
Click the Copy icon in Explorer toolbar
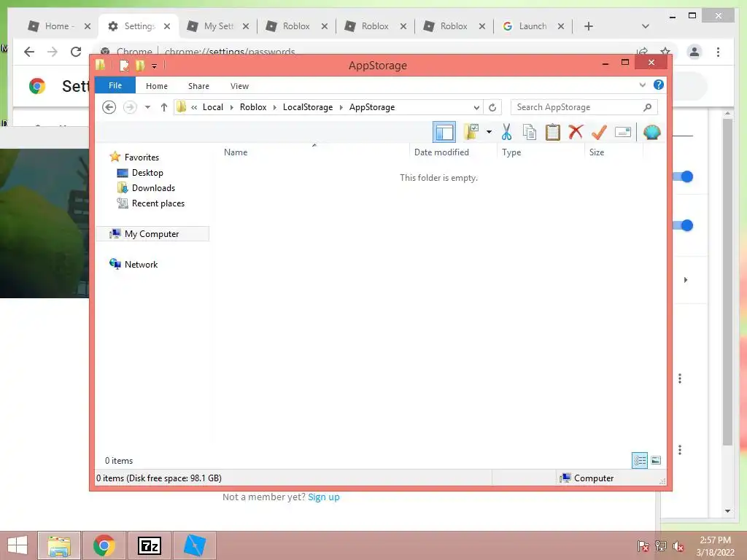tap(530, 132)
